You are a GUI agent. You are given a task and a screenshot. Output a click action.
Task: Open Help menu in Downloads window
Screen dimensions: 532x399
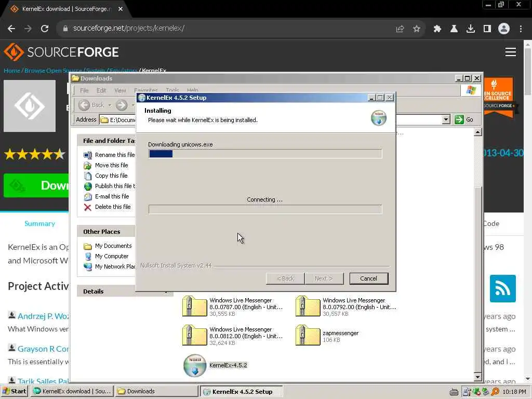coord(192,90)
